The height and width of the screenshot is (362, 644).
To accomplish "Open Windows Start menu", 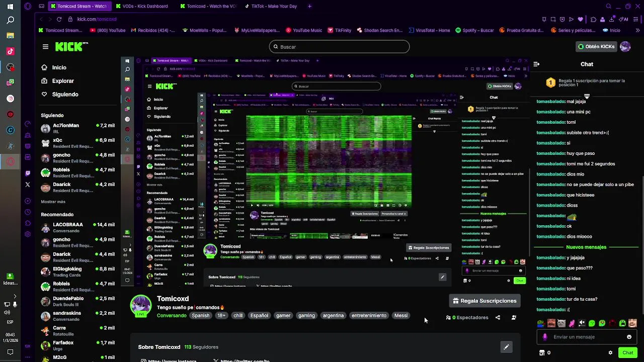I will (10, 7).
